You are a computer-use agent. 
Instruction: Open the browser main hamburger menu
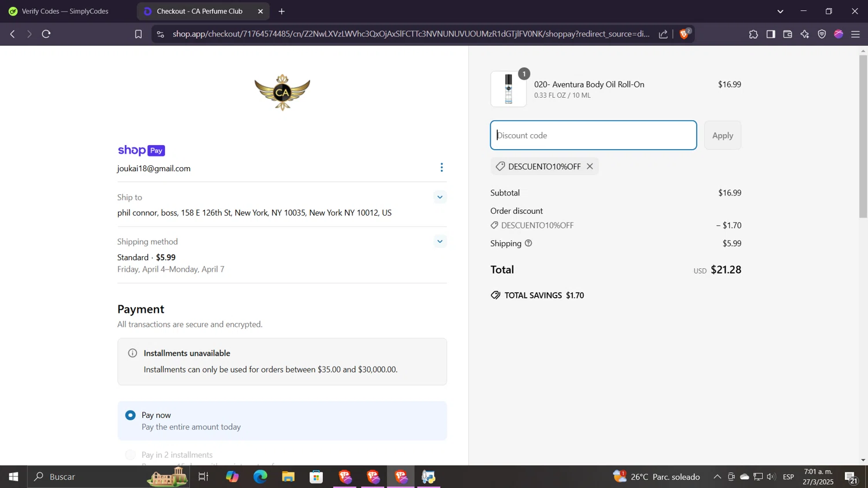856,34
